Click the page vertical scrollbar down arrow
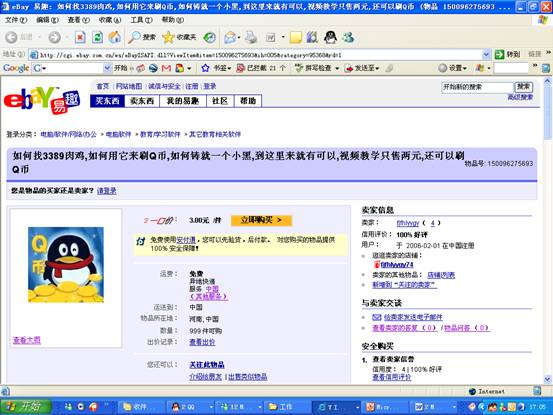This screenshot has height=415, width=553. [548, 379]
